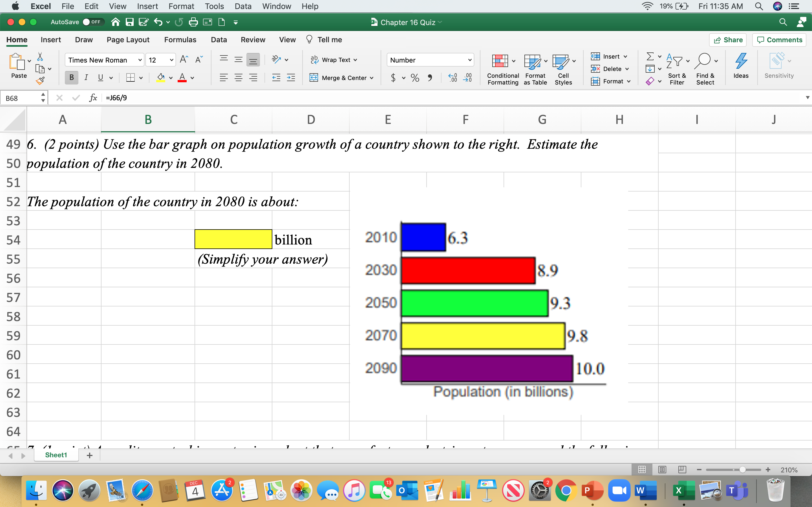812x507 pixels.
Task: Apply the Format Painter
Action: [x=41, y=81]
